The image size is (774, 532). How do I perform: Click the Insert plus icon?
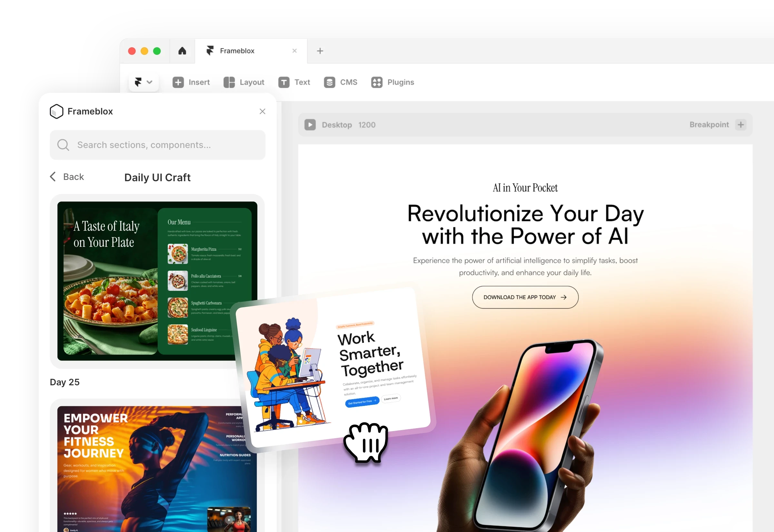(x=178, y=82)
